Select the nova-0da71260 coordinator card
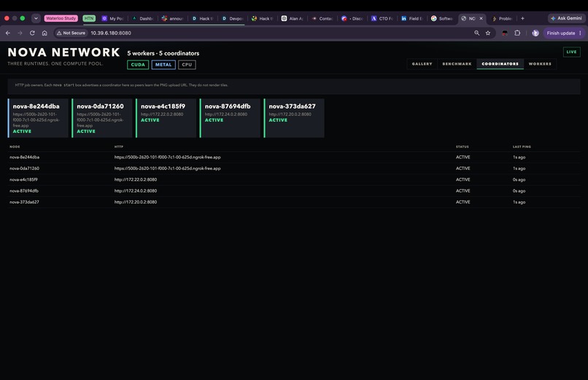The height and width of the screenshot is (380, 588). 102,118
